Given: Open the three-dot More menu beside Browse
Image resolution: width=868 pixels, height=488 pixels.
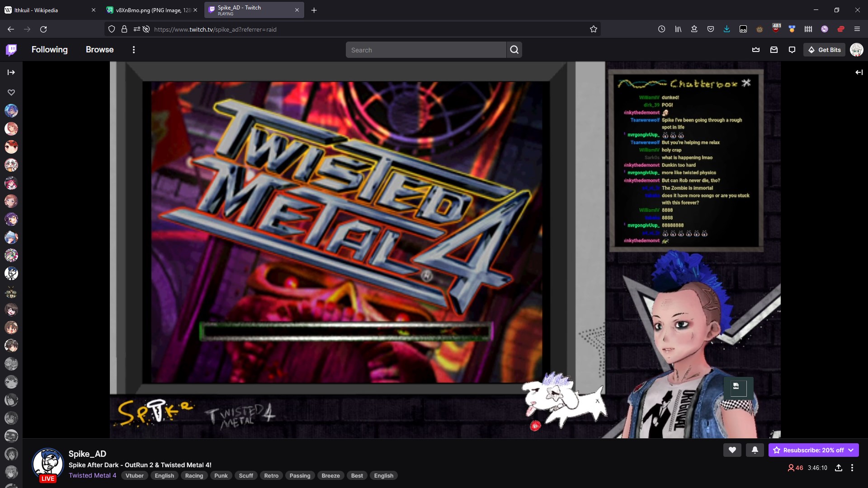Looking at the screenshot, I should (x=133, y=50).
